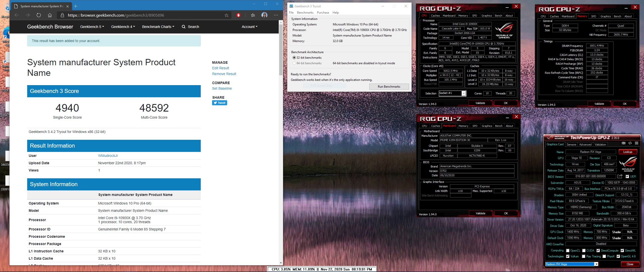Switch to Sensors tab in GPU-Z
Image resolution: width=644 pixels, height=272 pixels.
pyautogui.click(x=571, y=145)
